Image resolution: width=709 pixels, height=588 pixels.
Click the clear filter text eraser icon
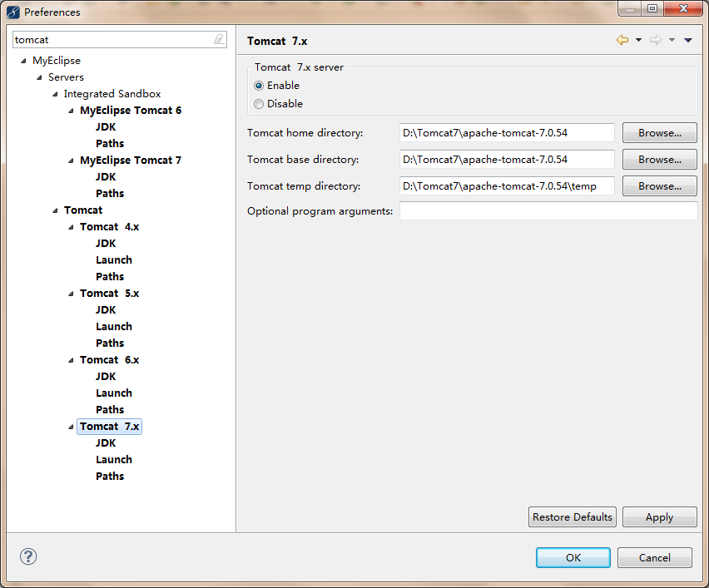tap(219, 39)
